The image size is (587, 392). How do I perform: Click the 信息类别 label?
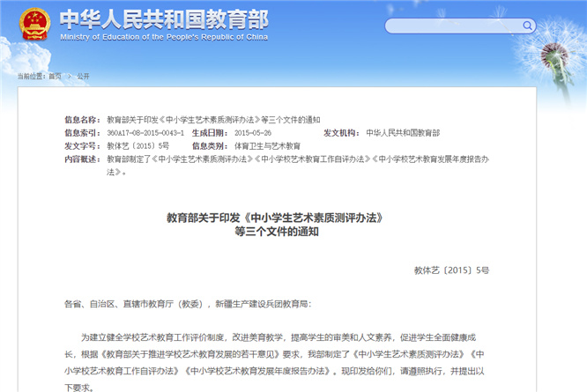pos(210,146)
